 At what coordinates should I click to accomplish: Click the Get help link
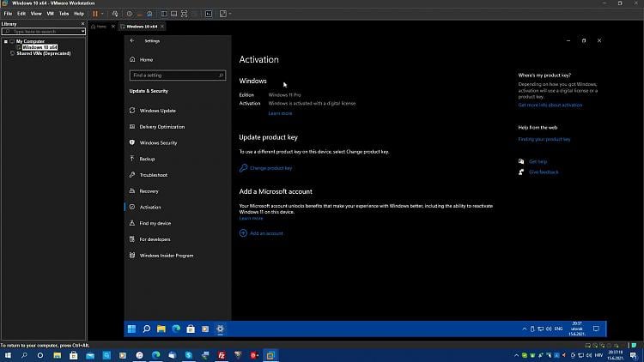pyautogui.click(x=538, y=161)
